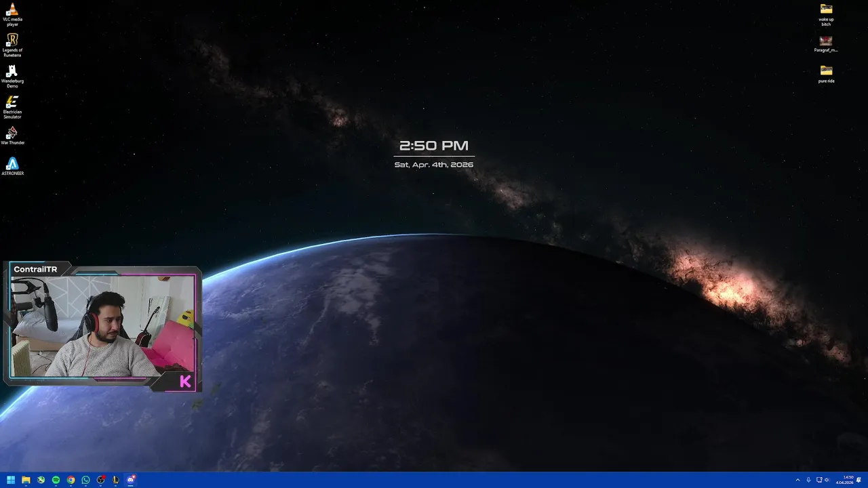868x488 pixels.
Task: Open File Explorer from the taskbar
Action: 26,480
